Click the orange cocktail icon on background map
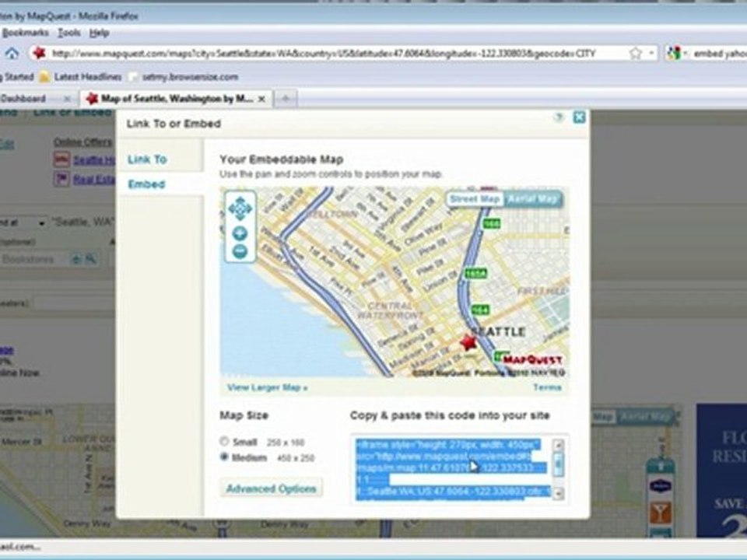 [661, 513]
